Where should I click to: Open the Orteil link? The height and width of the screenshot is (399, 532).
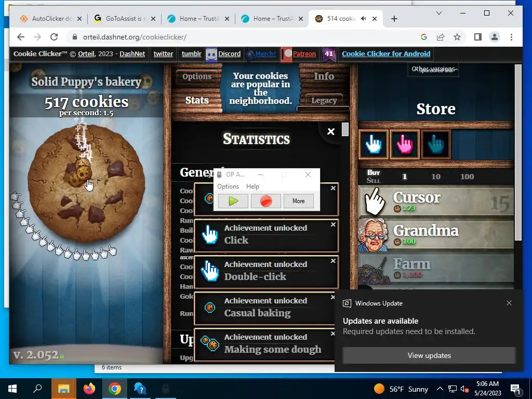click(x=86, y=54)
